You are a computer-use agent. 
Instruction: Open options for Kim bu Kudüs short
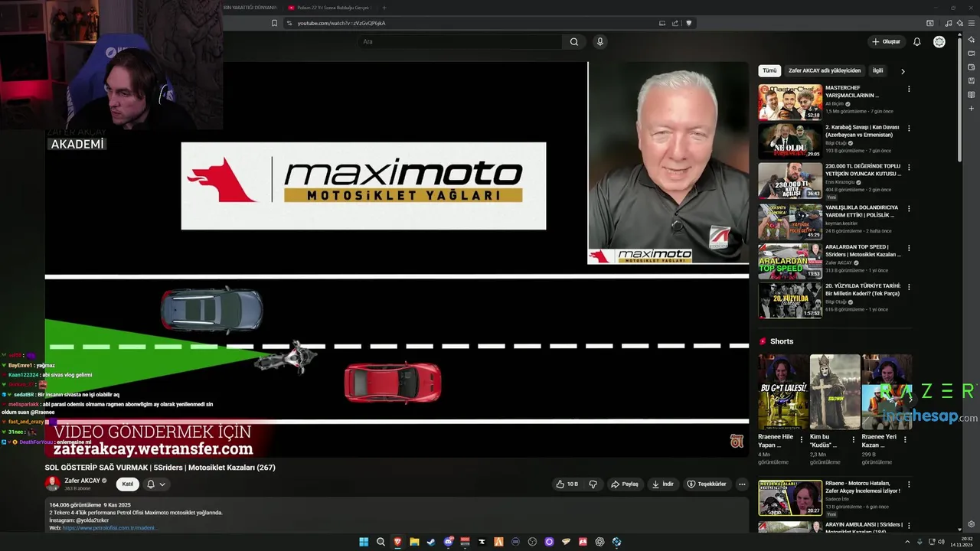(853, 440)
